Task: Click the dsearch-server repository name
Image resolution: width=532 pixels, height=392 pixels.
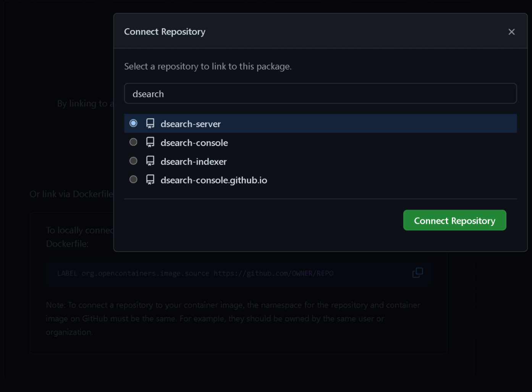Action: 191,124
